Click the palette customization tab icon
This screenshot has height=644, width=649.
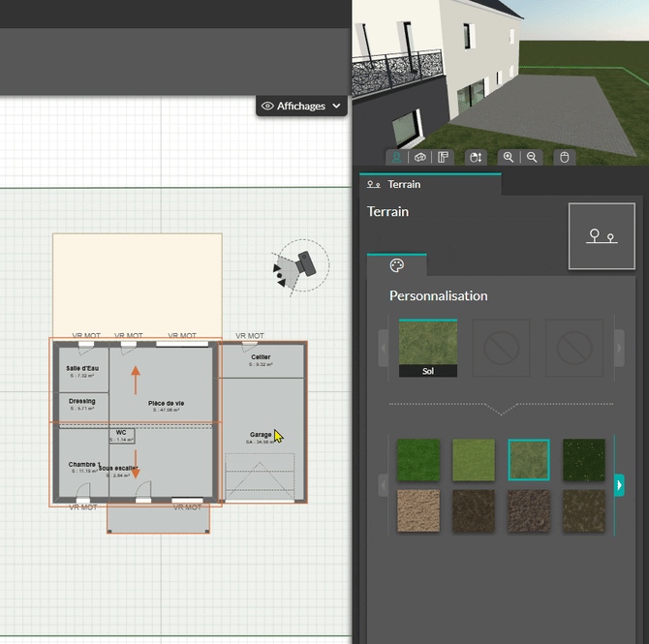click(396, 265)
